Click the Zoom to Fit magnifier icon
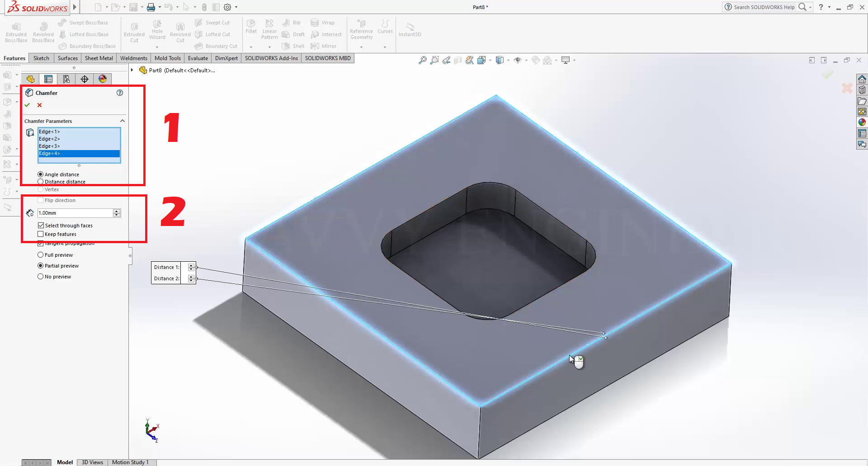 point(422,60)
